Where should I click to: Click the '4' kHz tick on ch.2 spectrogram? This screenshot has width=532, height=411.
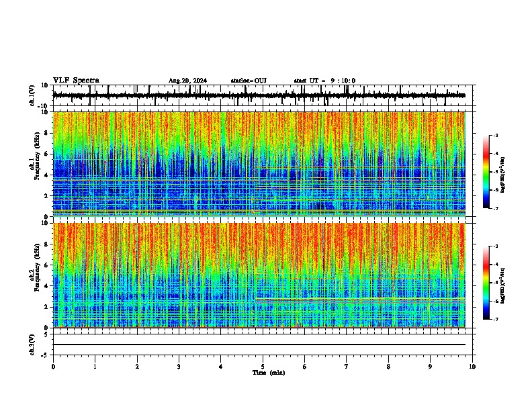(x=46, y=286)
